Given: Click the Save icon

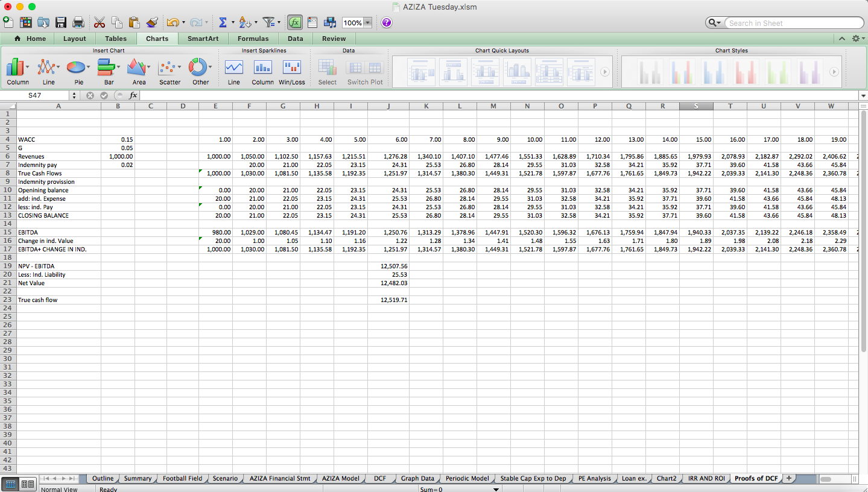Looking at the screenshot, I should [61, 22].
